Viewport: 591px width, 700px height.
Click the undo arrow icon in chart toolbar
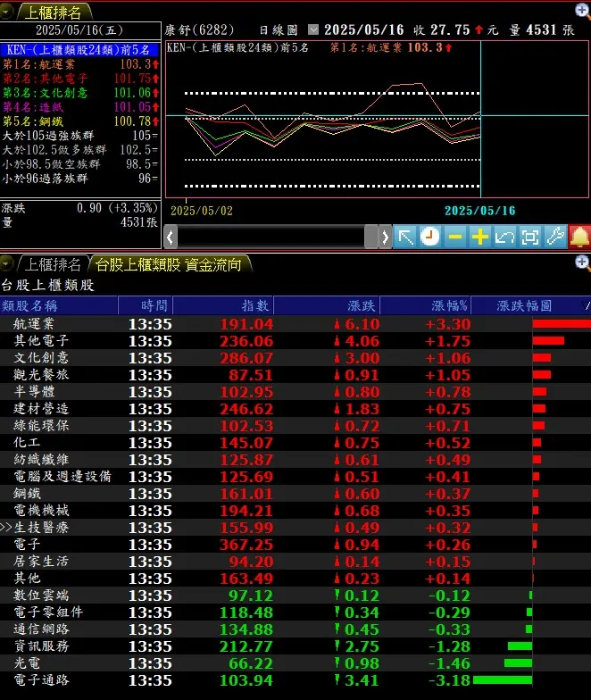click(x=505, y=237)
